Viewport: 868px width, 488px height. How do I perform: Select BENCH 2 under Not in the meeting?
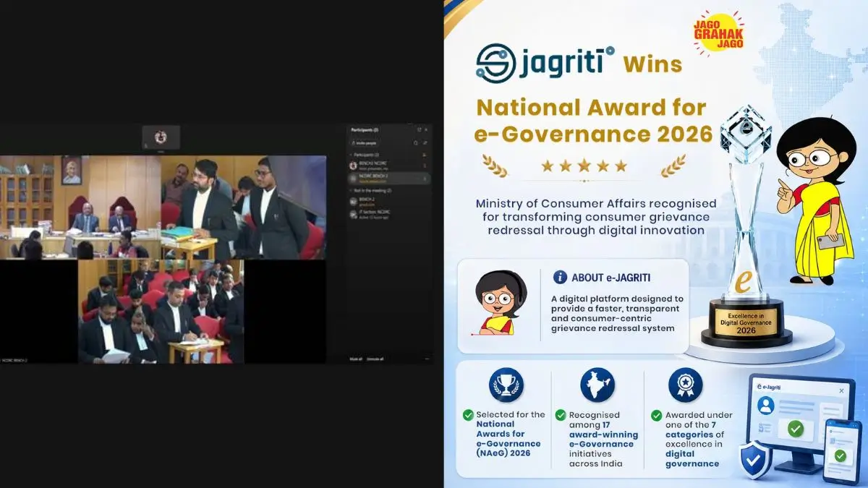tap(390, 202)
